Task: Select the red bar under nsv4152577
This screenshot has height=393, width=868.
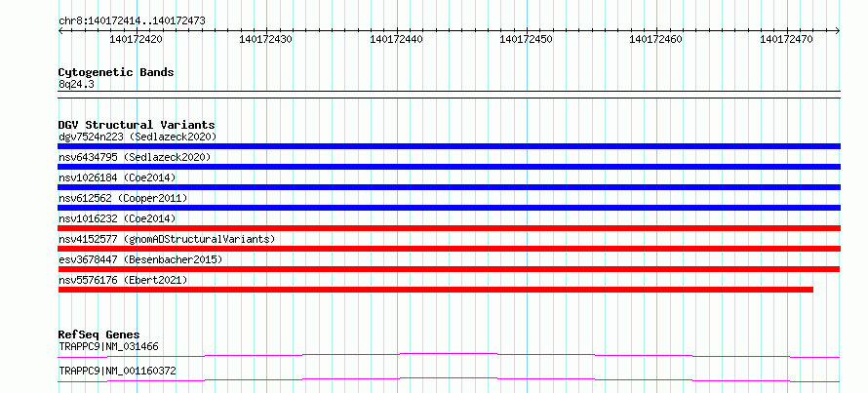Action: (449, 249)
